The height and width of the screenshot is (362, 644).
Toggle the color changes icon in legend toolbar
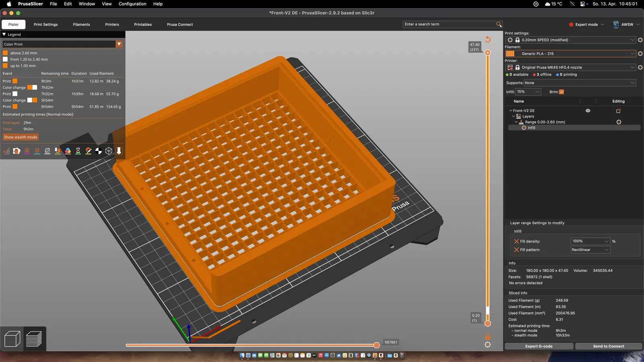pos(68,151)
